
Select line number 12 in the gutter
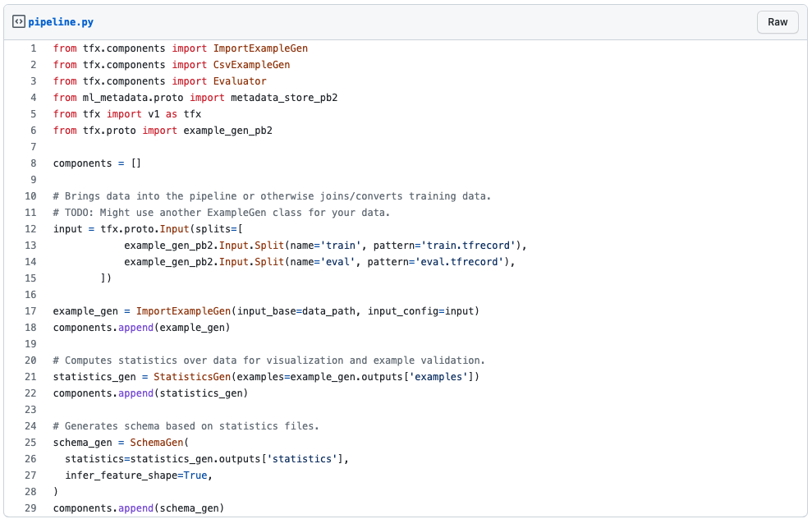tap(31, 229)
